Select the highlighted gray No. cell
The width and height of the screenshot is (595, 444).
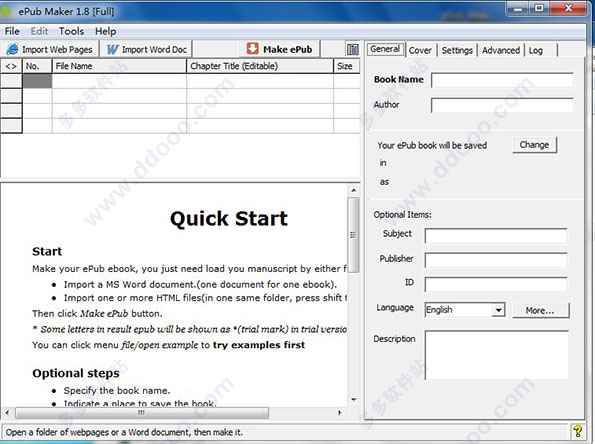[x=37, y=81]
